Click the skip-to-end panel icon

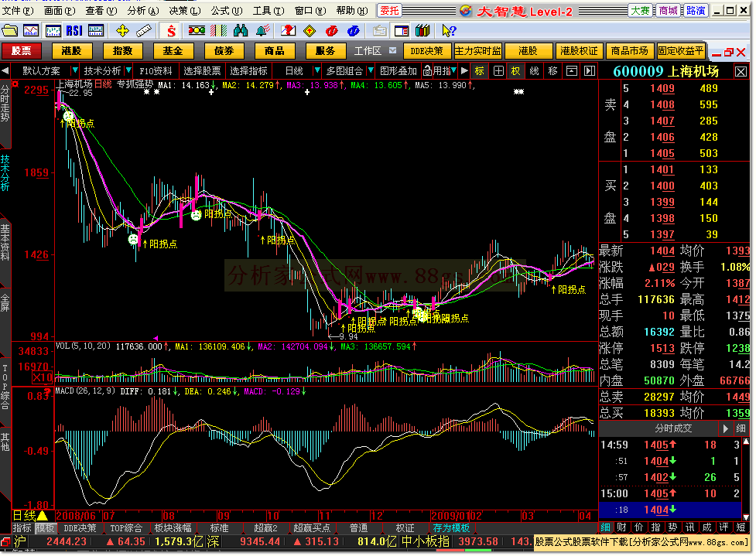pyautogui.click(x=589, y=71)
